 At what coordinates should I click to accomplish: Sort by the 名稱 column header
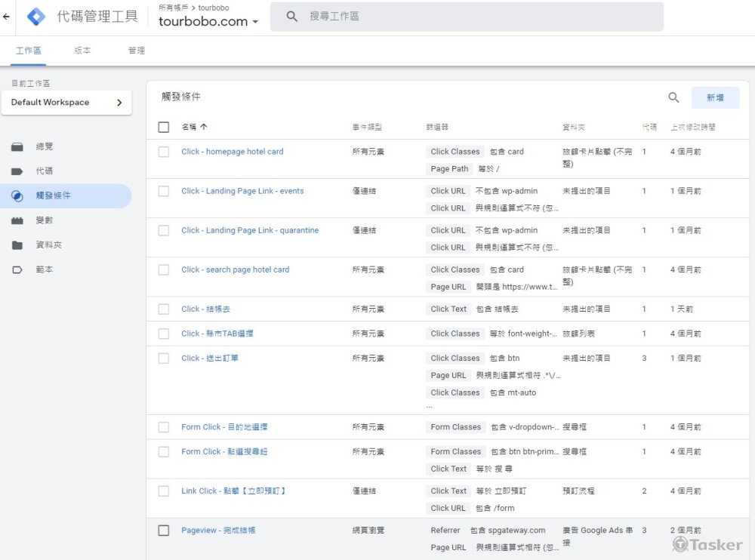(189, 127)
